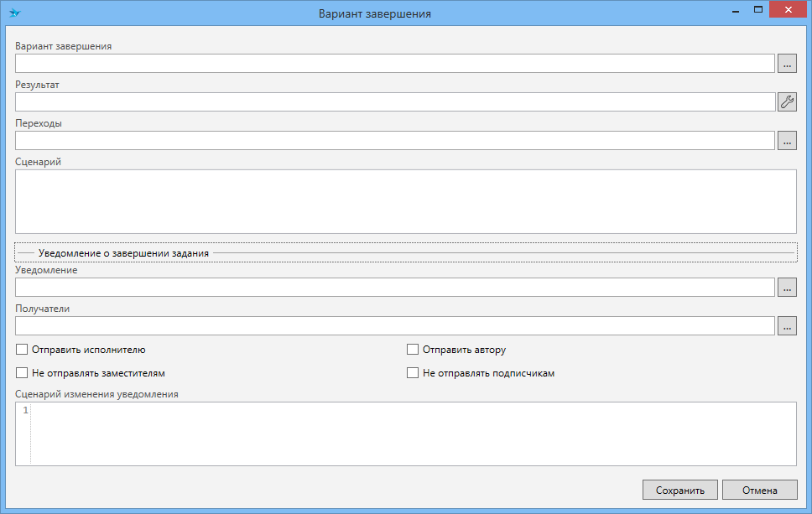
Task: Open the browse button for Вариант завершения
Action: [x=787, y=64]
